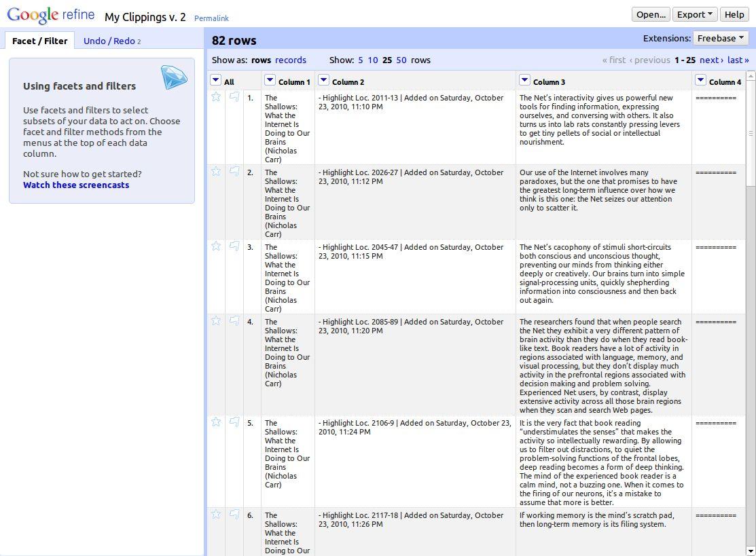Open the Export dropdown
This screenshot has width=756, height=556.
coord(695,14)
